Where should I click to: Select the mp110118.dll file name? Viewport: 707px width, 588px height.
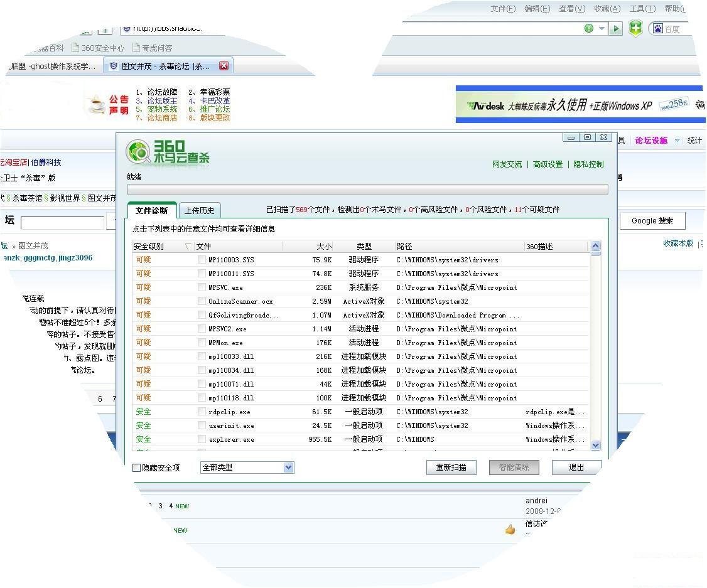point(231,398)
